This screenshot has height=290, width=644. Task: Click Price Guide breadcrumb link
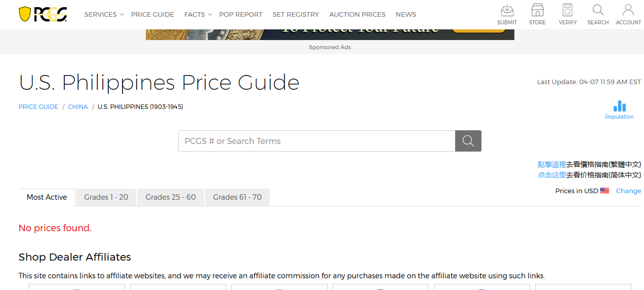38,107
